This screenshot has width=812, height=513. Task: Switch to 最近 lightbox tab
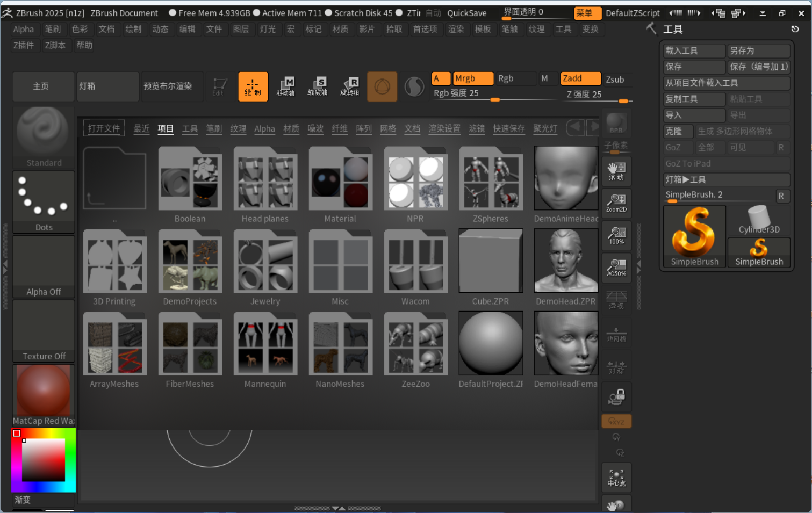pyautogui.click(x=141, y=128)
